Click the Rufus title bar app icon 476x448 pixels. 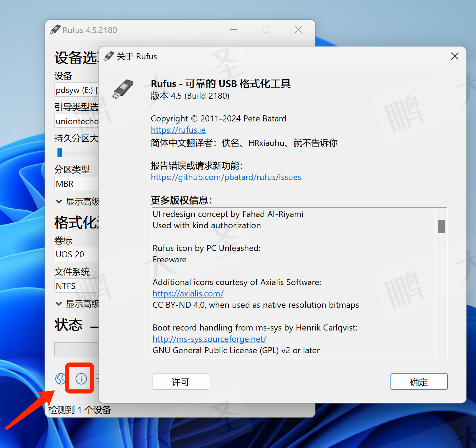(55, 30)
